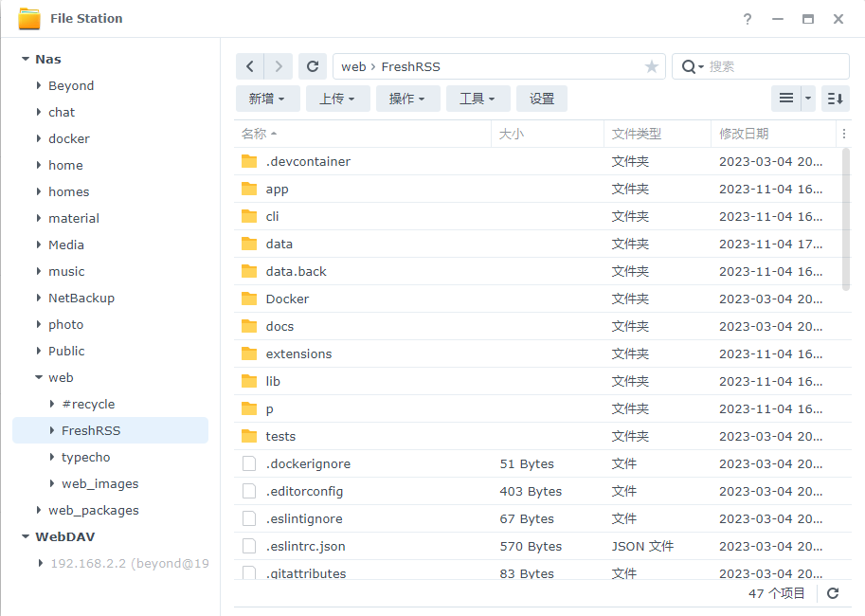Open the sort order icon button
This screenshot has width=865, height=616.
point(836,99)
